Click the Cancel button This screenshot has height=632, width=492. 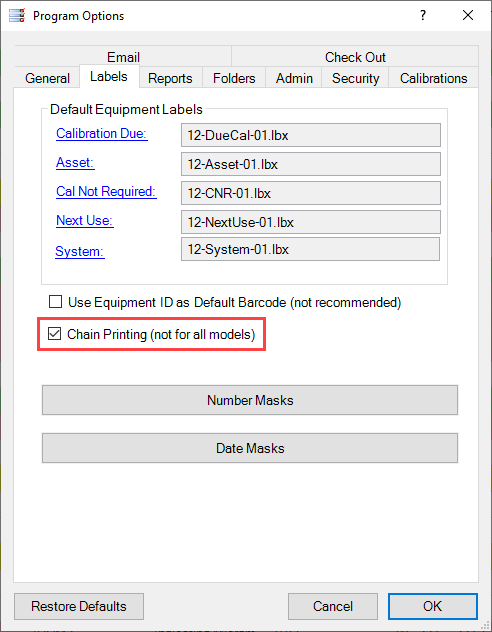(x=333, y=606)
